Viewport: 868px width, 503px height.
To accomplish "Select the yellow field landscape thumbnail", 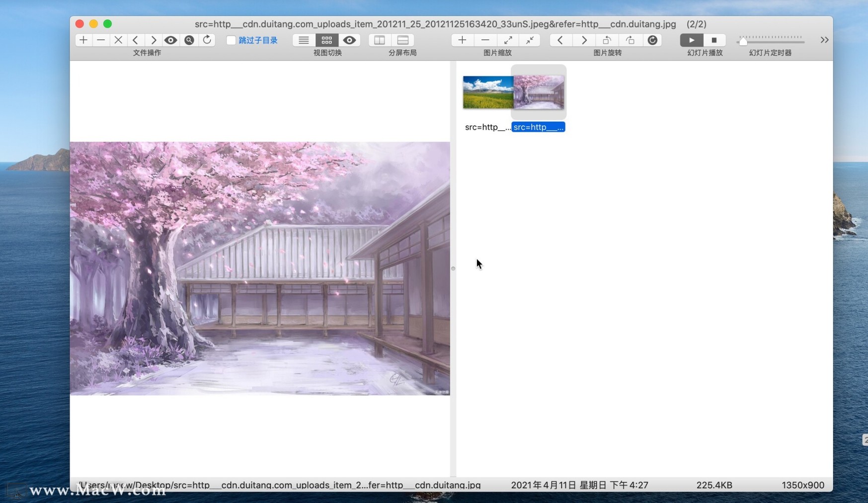I will click(x=487, y=92).
